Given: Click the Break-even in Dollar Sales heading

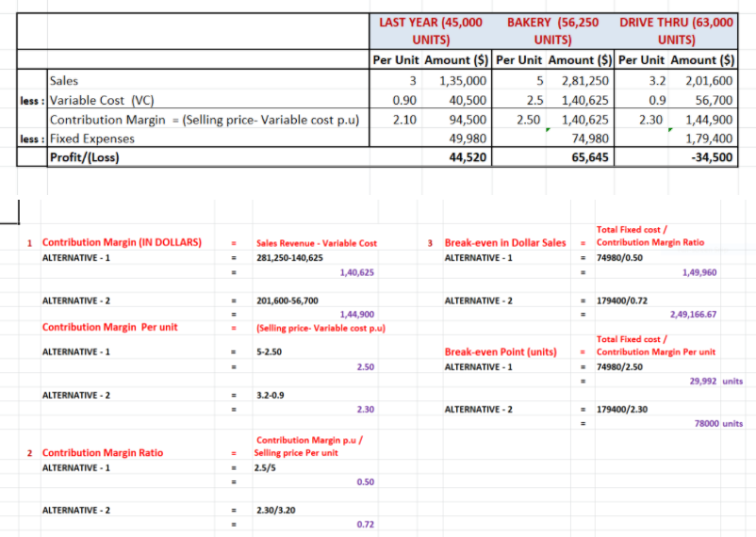Looking at the screenshot, I should point(505,243).
